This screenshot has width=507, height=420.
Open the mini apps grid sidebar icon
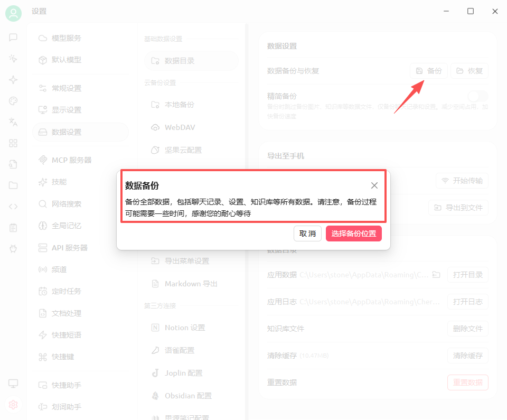pos(13,143)
